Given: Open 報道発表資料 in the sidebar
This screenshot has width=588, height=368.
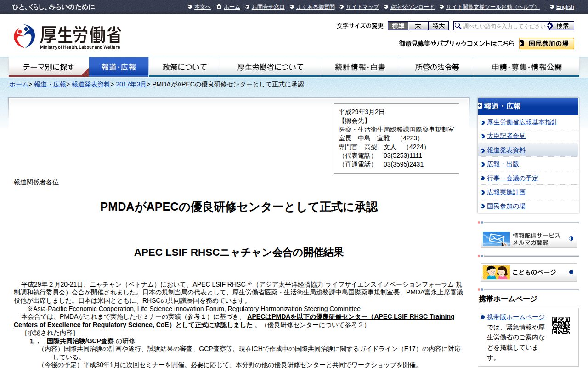Looking at the screenshot, I should tap(506, 150).
